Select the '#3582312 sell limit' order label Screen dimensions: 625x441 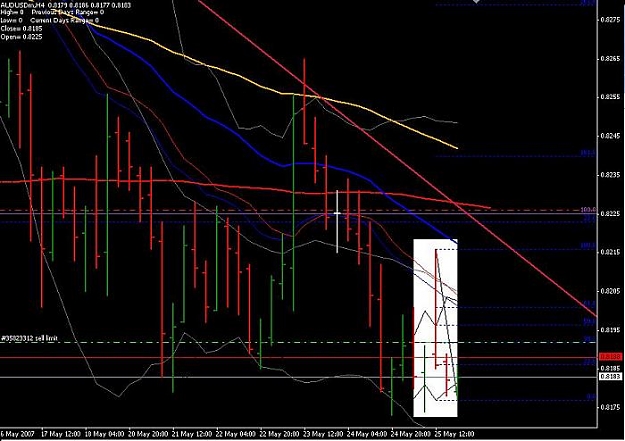tap(29, 338)
